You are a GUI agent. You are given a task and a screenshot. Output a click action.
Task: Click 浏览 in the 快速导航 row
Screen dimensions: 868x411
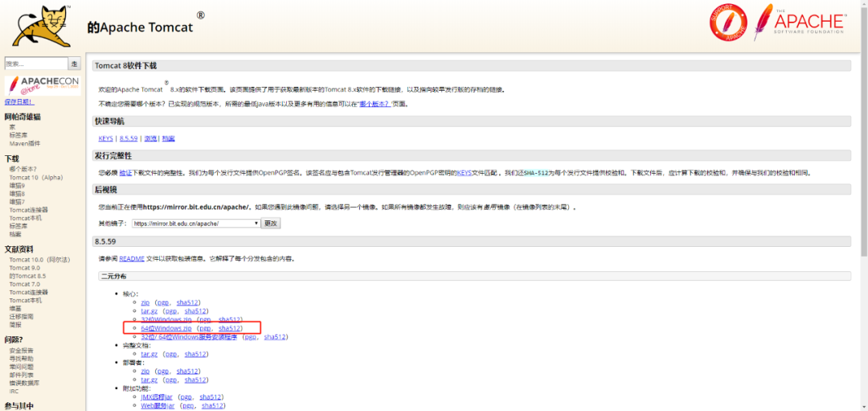click(150, 138)
